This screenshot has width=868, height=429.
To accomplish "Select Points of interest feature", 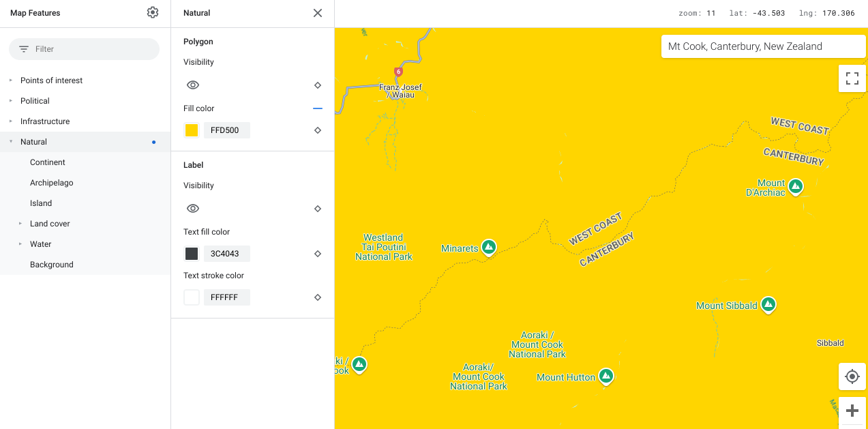I will [51, 80].
